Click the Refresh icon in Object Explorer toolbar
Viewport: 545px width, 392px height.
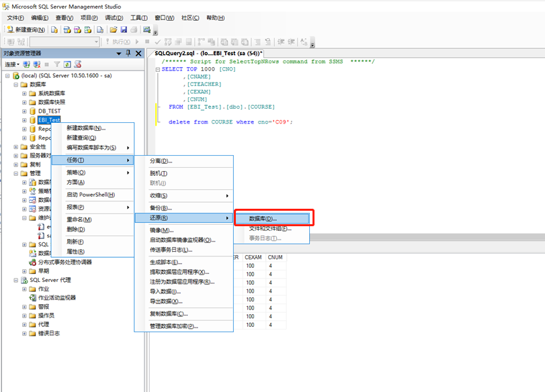[67, 64]
